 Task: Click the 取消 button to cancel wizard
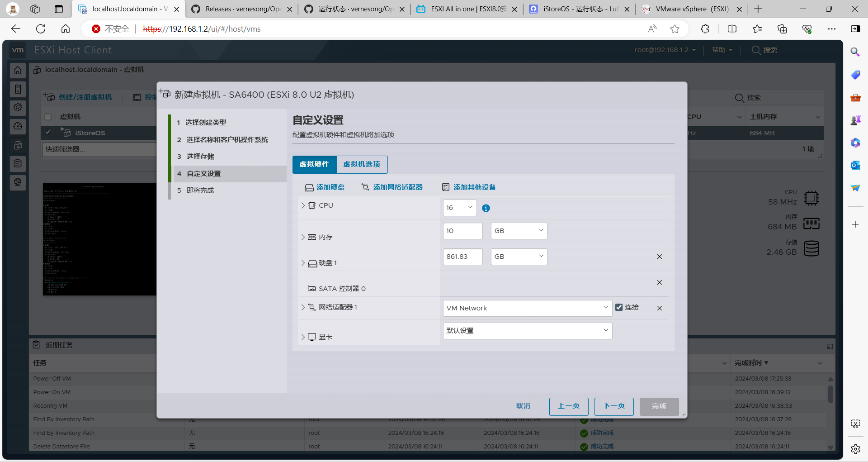tap(523, 406)
